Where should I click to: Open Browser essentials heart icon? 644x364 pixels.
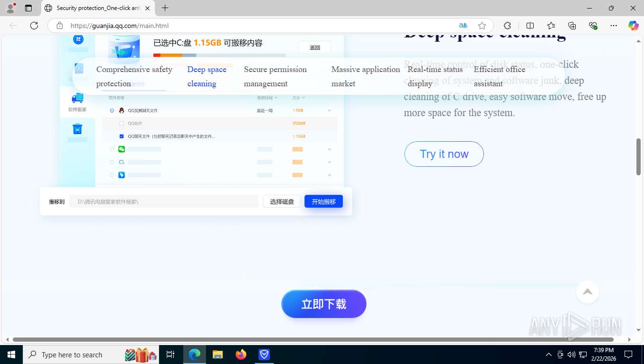pyautogui.click(x=593, y=26)
